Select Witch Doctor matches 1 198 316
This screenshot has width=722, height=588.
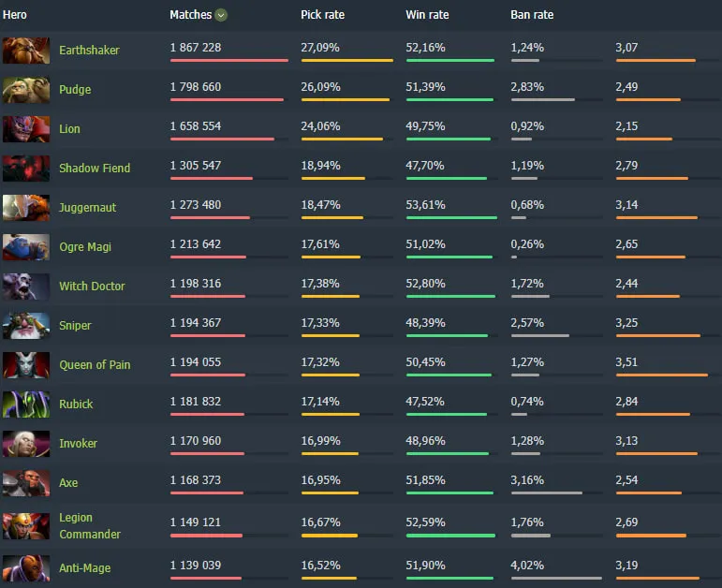pos(196,284)
